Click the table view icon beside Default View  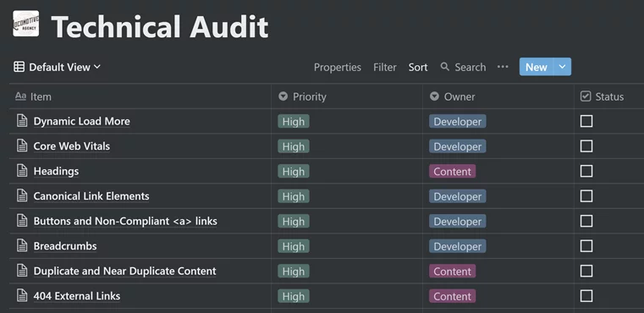click(19, 67)
